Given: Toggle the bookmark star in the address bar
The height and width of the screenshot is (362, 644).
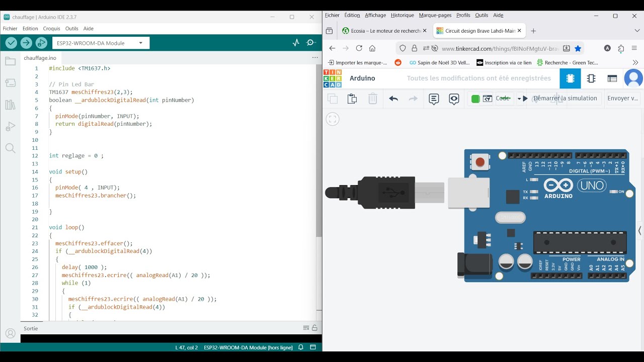Looking at the screenshot, I should pos(578,48).
